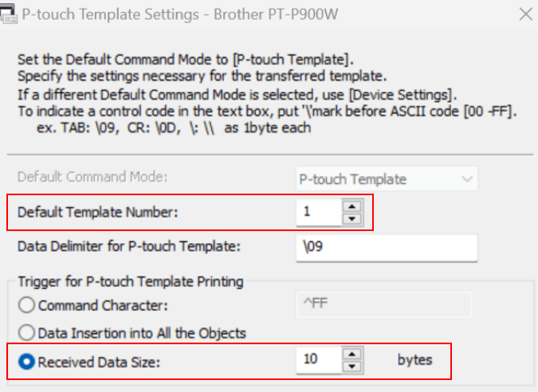The width and height of the screenshot is (538, 392).
Task: Decrease the Default Template Number
Action: 353,218
